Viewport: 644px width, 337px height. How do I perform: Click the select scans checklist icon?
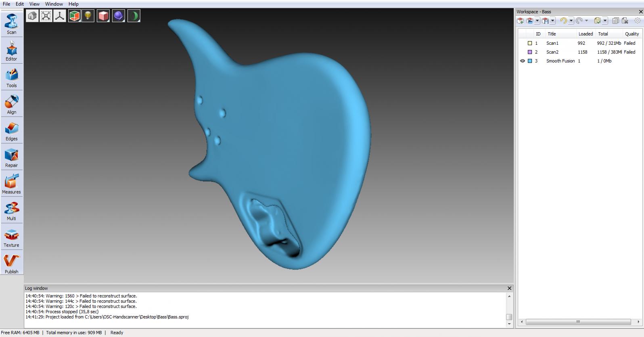click(x=598, y=21)
